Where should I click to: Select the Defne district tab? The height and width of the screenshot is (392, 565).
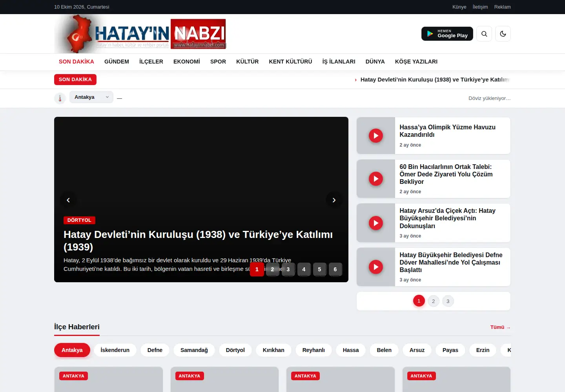coord(155,350)
